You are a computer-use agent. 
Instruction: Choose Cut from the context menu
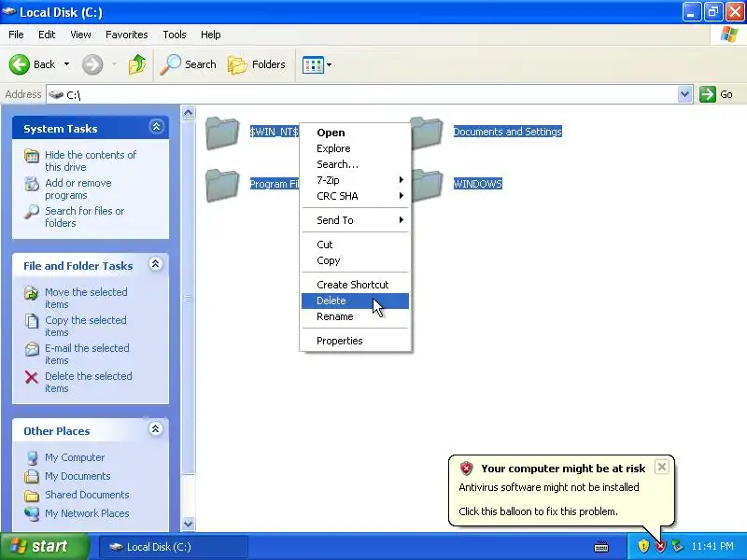356,245
